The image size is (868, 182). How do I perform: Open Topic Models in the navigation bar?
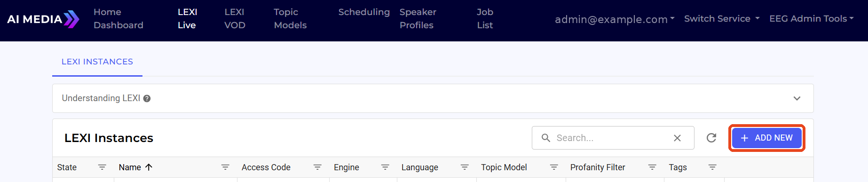point(290,19)
